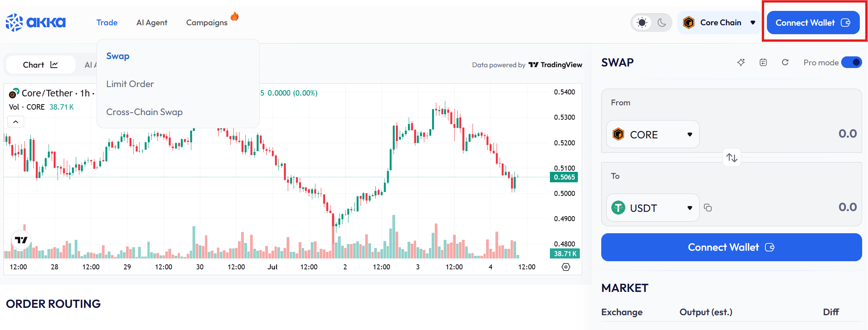Open the Core Chain network dropdown

pyautogui.click(x=719, y=23)
